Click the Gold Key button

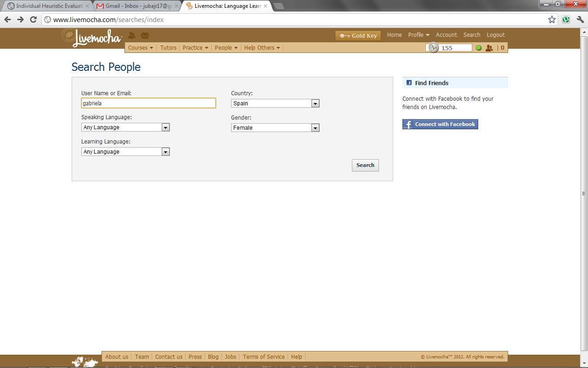pos(358,35)
